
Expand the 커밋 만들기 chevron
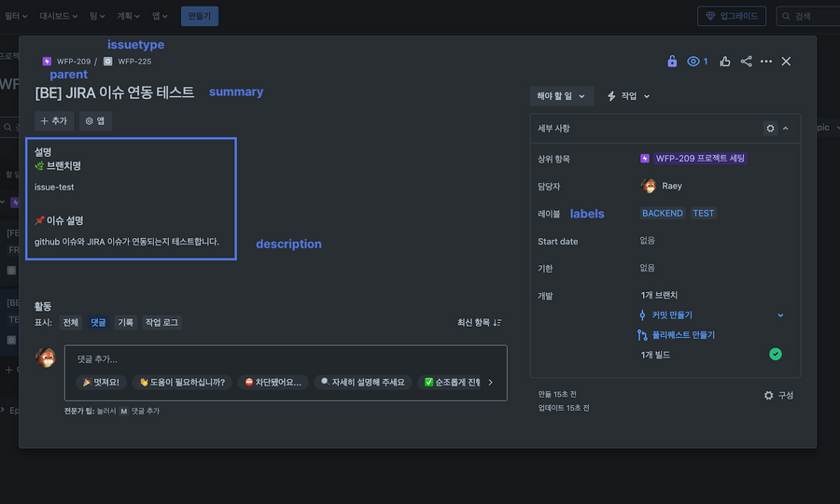[x=780, y=315]
